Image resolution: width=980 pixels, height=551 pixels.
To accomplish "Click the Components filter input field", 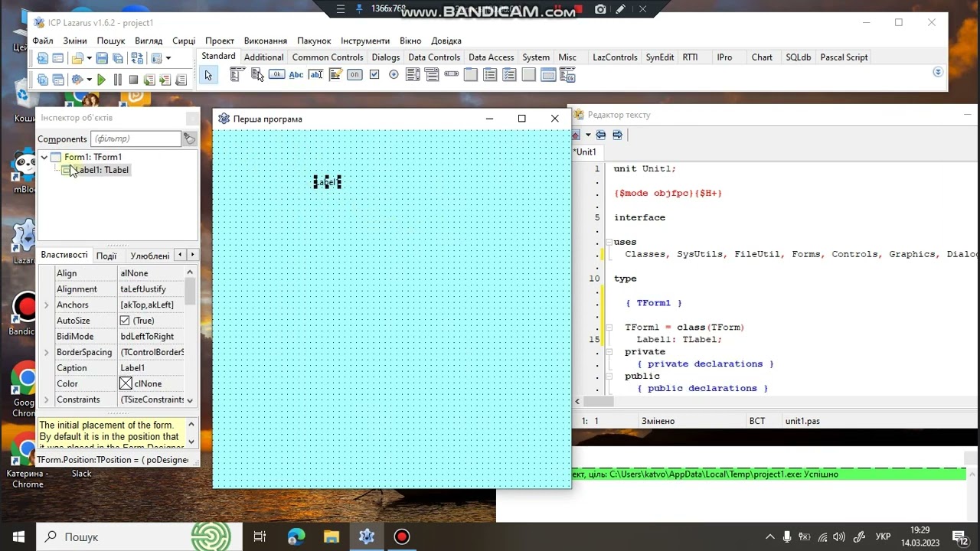I will coord(136,139).
